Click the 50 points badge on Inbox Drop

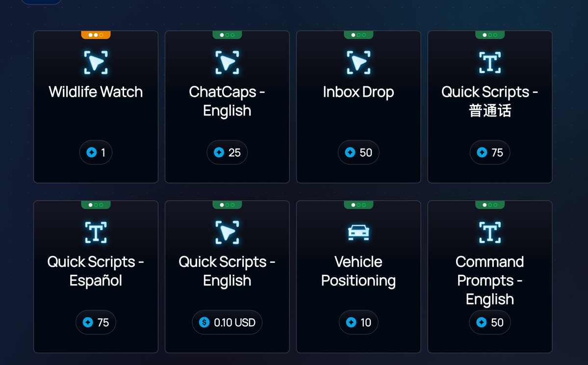358,152
